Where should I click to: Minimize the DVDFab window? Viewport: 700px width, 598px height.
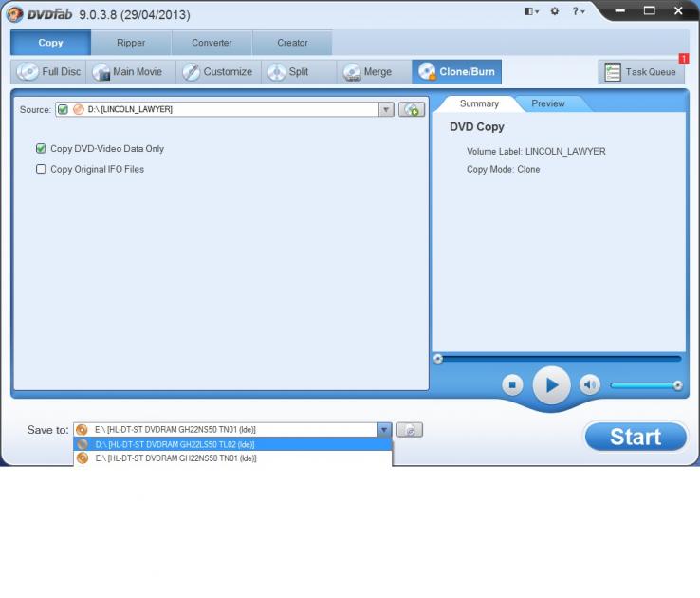coord(619,10)
